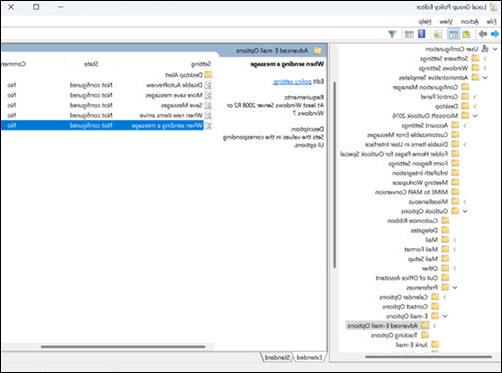Image resolution: width=502 pixels, height=373 pixels.
Task: Open the File menu
Action: click(491, 22)
